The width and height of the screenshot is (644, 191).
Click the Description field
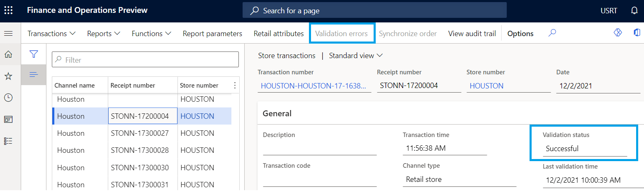[320, 149]
